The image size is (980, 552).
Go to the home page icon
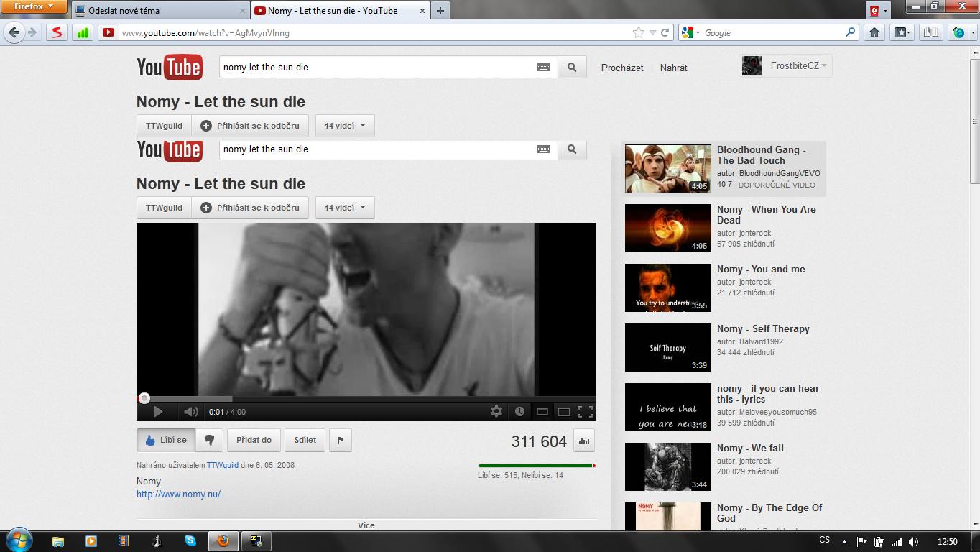(874, 32)
